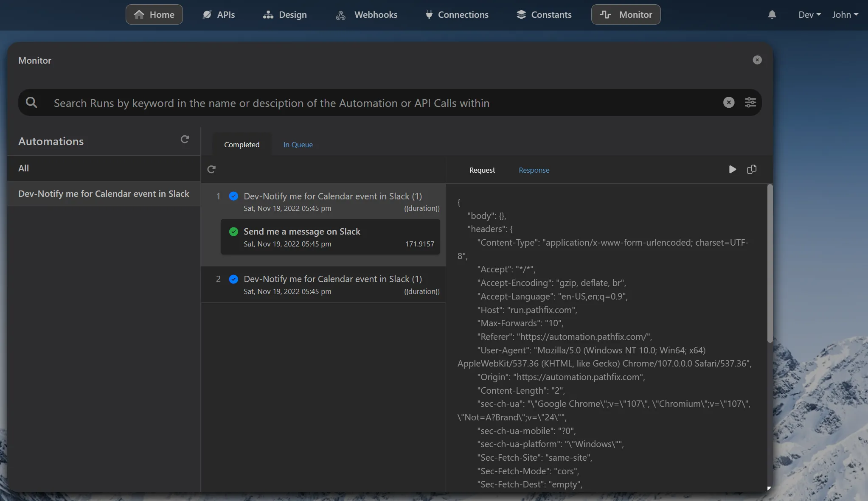Select run 1 Dev-Notify me for Calendar event
This screenshot has width=868, height=501.
click(323, 202)
